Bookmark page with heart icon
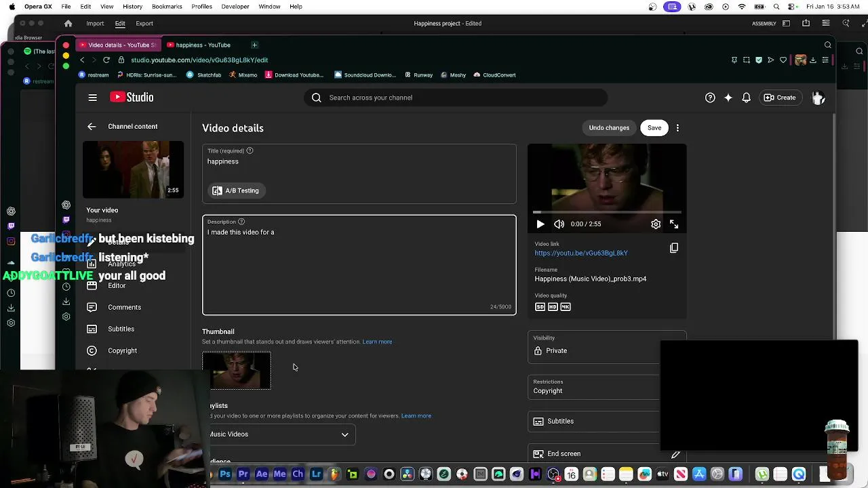Screen dimensions: 868x488 click(x=783, y=60)
